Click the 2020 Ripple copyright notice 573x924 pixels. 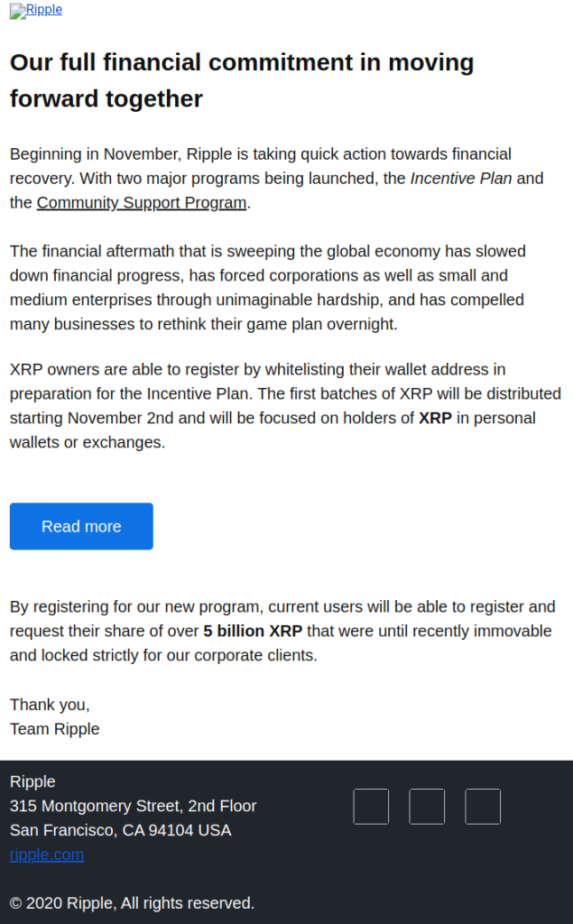coord(132,902)
